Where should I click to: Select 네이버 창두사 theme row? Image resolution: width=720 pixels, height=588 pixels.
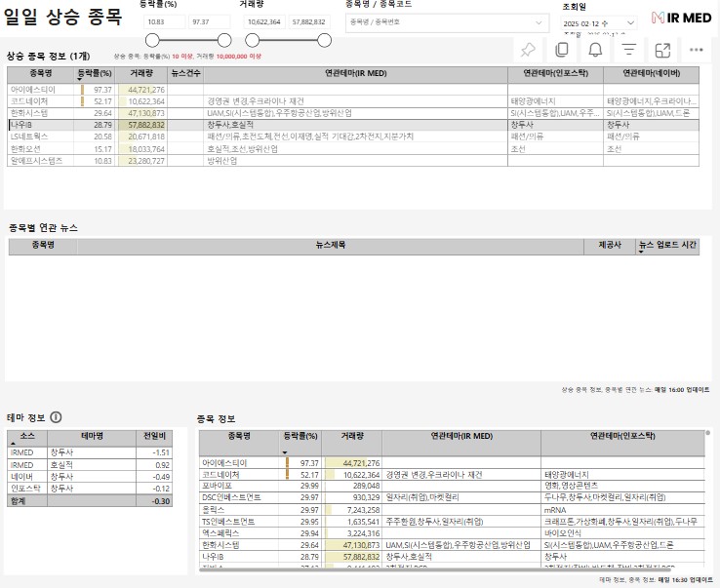pos(90,477)
